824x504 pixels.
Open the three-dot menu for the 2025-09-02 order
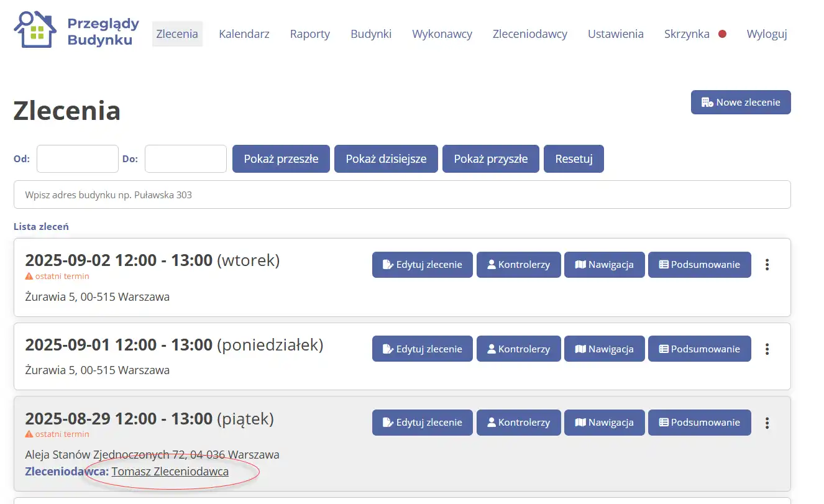click(767, 264)
